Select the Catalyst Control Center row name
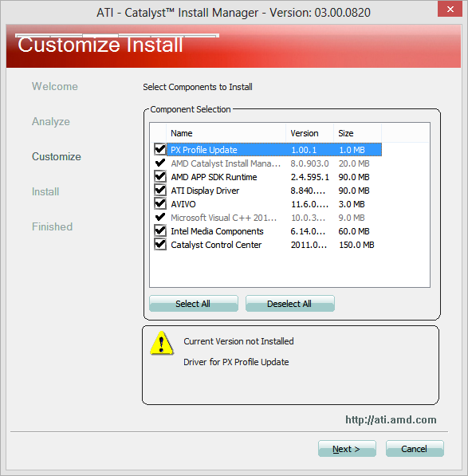The image size is (468, 476). pos(216,245)
